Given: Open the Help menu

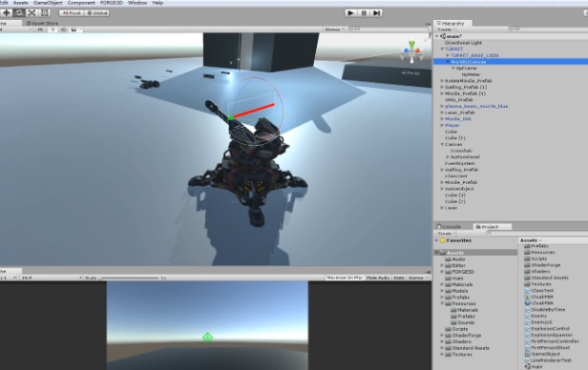Looking at the screenshot, I should point(157,3).
